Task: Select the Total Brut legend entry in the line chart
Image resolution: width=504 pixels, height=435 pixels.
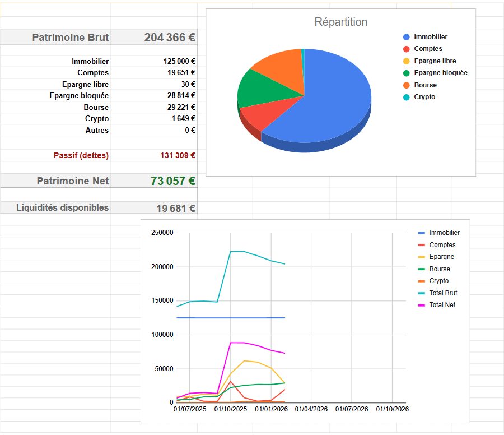Action: click(x=443, y=293)
